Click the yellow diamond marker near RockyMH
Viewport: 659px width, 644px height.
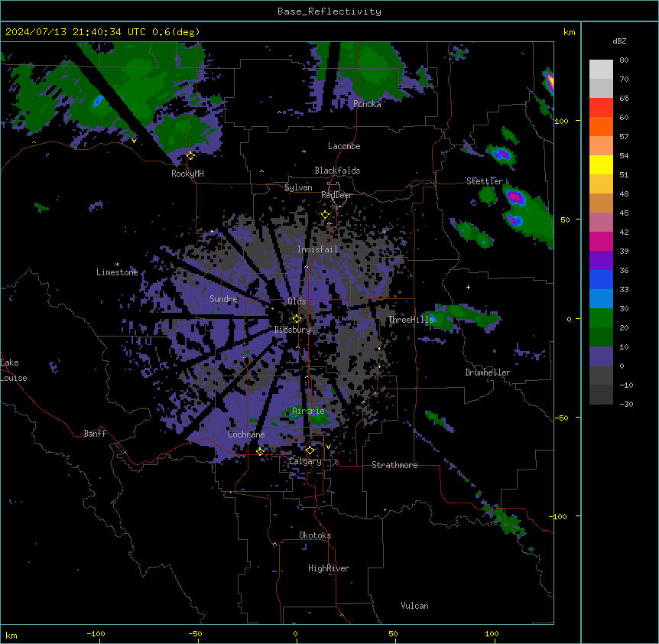tap(190, 156)
